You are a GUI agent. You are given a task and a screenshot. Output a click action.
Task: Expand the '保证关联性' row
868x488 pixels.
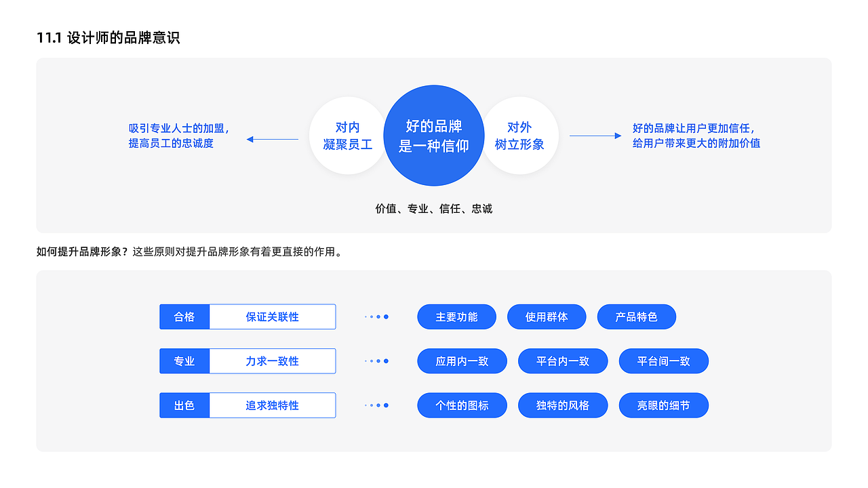pyautogui.click(x=273, y=317)
